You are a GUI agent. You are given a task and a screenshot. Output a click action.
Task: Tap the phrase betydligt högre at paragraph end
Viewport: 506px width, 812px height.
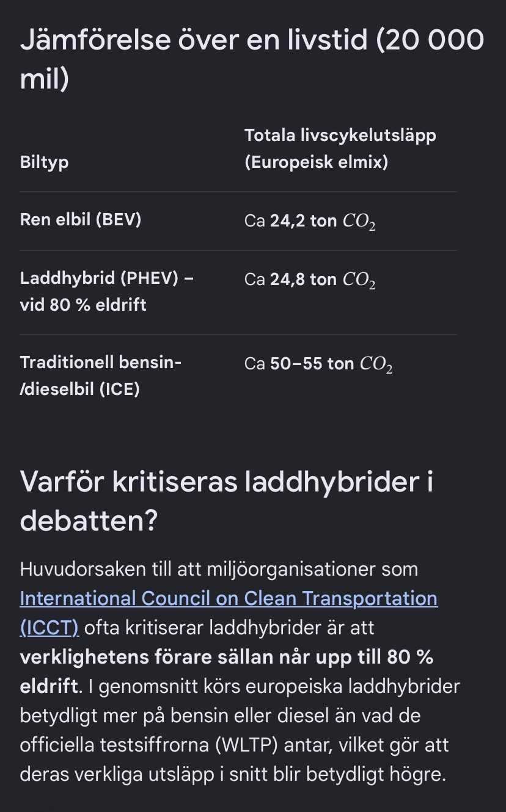click(376, 775)
